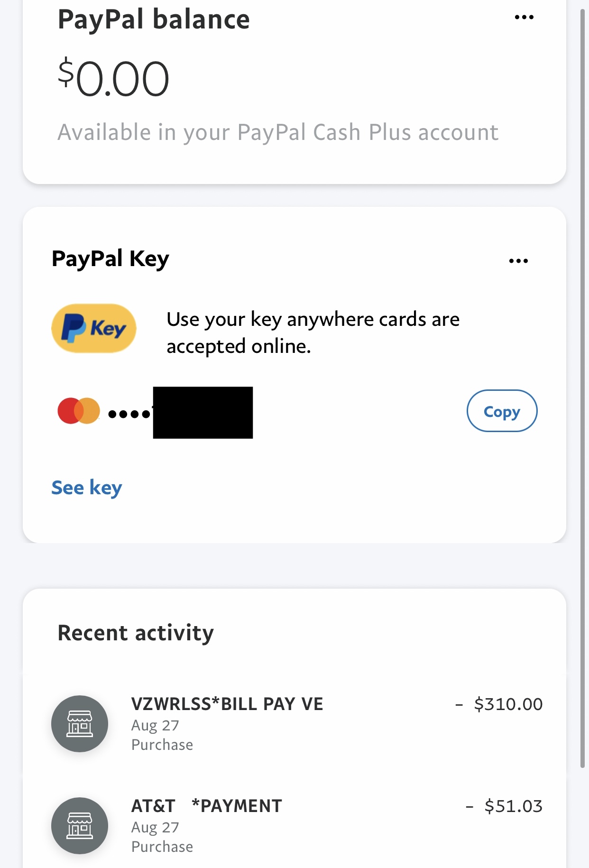Viewport: 589px width, 868px height.
Task: Select the AT&T *PAYMENT transaction
Action: (x=206, y=806)
